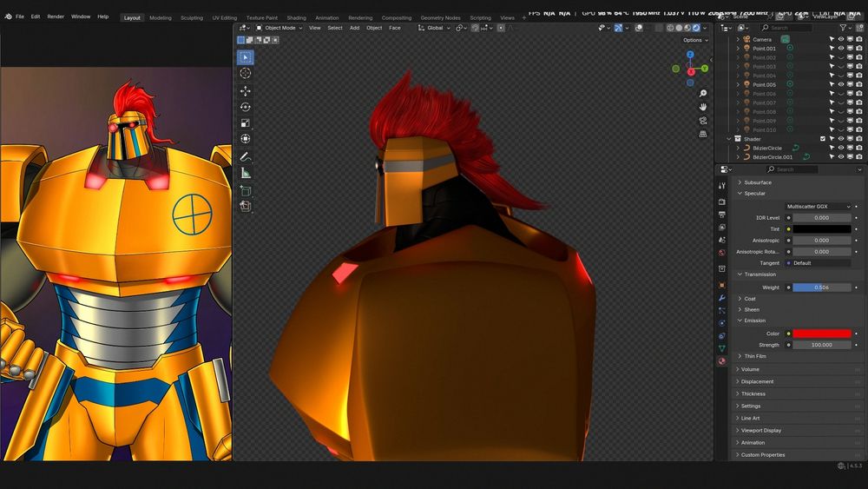This screenshot has width=868, height=489.
Task: Choose the Annotate pencil tool
Action: 246,157
